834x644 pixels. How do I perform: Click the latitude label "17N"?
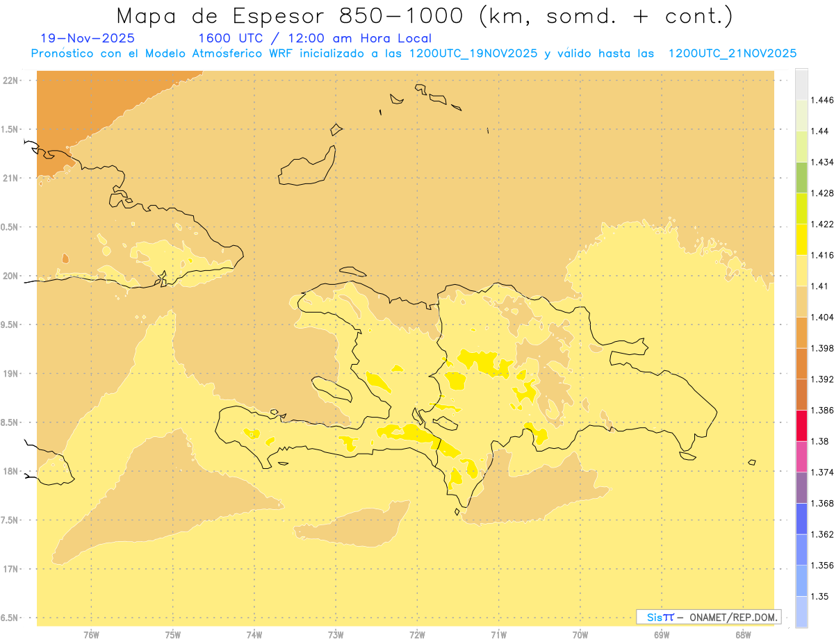pyautogui.click(x=11, y=569)
